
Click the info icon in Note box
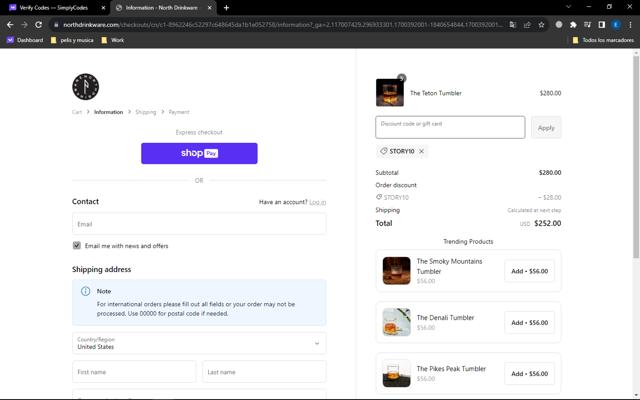(85, 291)
